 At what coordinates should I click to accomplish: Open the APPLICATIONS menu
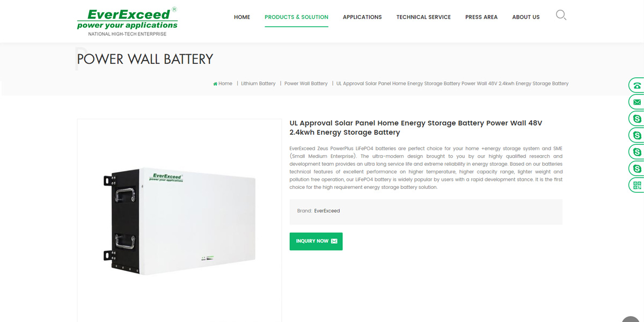pyautogui.click(x=362, y=17)
